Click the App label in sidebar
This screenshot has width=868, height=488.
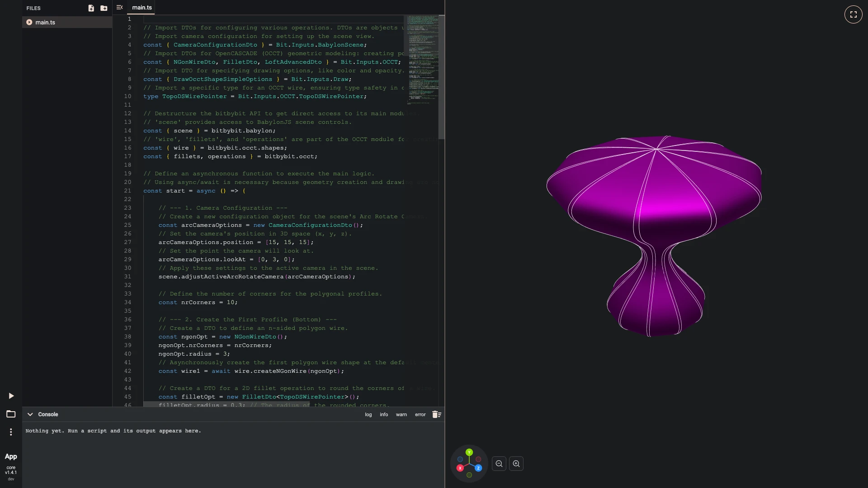click(11, 456)
